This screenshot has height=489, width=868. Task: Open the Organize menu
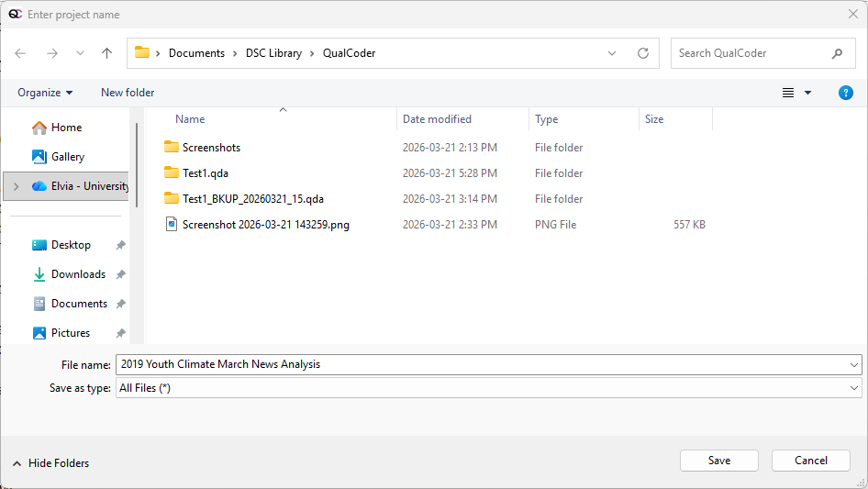[x=45, y=93]
